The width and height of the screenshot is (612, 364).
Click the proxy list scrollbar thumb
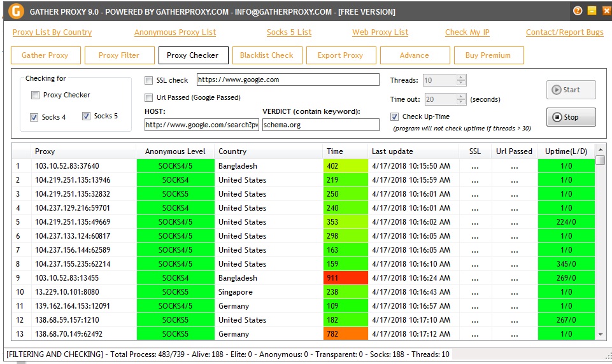(x=601, y=160)
